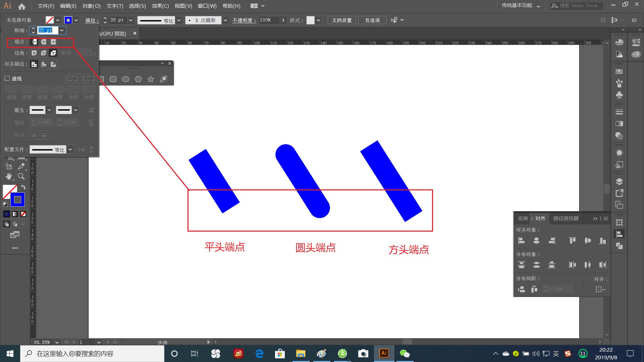The image size is (644, 362).
Task: Open the 窗口(W) menu
Action: coord(207,6)
